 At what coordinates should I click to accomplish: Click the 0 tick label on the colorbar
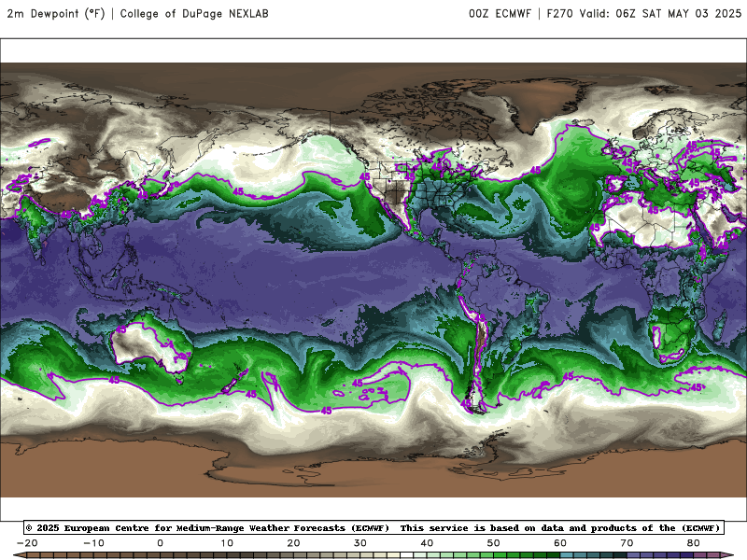160,543
